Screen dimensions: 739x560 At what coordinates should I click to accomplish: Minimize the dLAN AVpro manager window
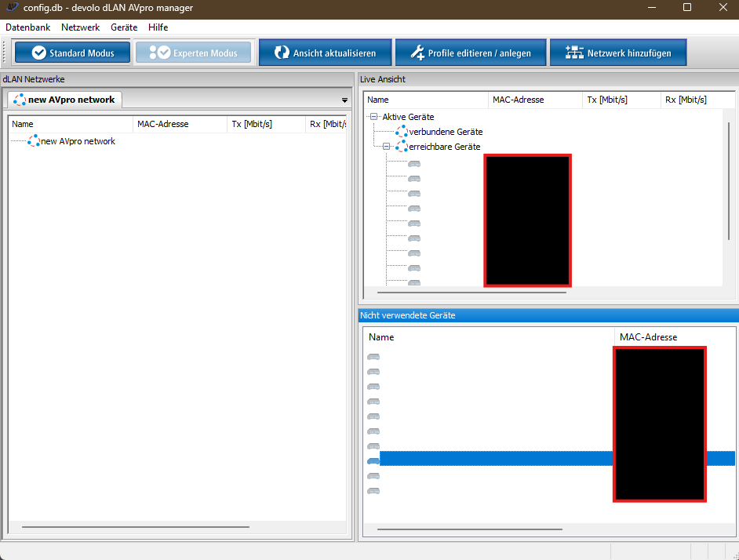click(x=652, y=8)
